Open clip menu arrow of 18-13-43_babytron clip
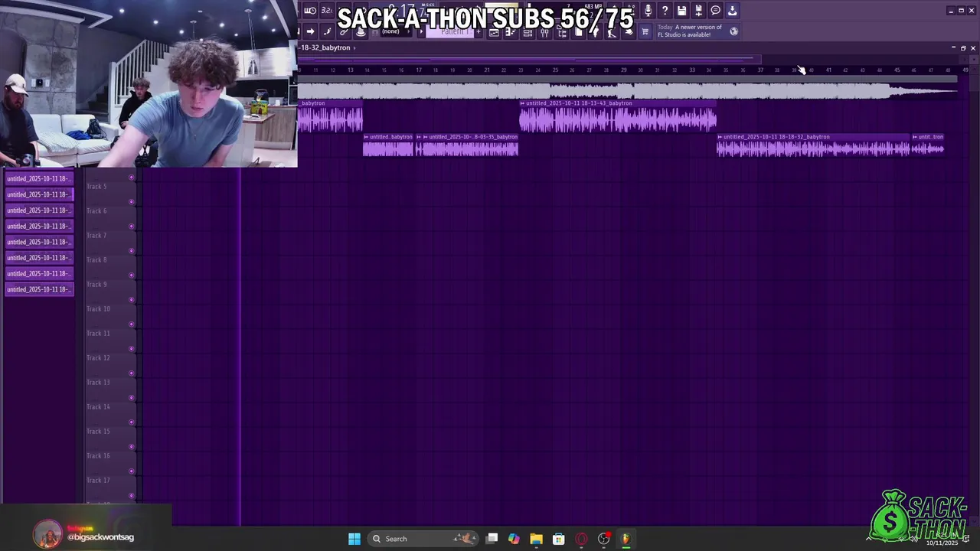Screen dimensions: 980x551 point(522,103)
